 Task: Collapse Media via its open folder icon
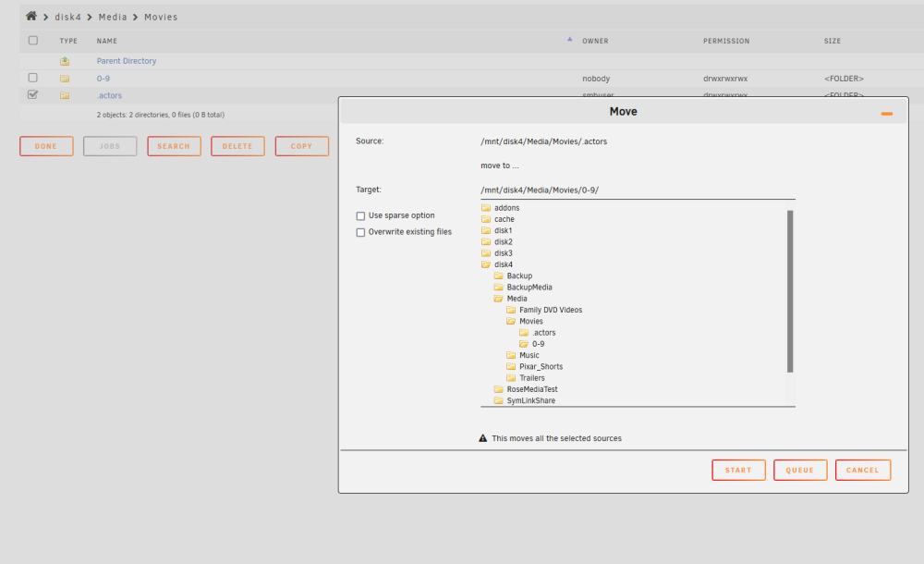(499, 299)
